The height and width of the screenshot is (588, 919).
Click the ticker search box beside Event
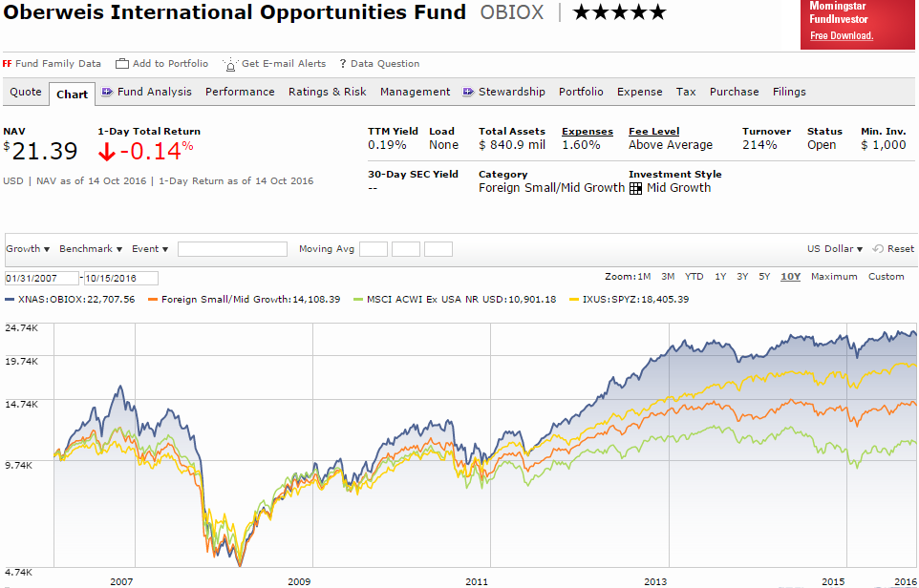tap(232, 249)
